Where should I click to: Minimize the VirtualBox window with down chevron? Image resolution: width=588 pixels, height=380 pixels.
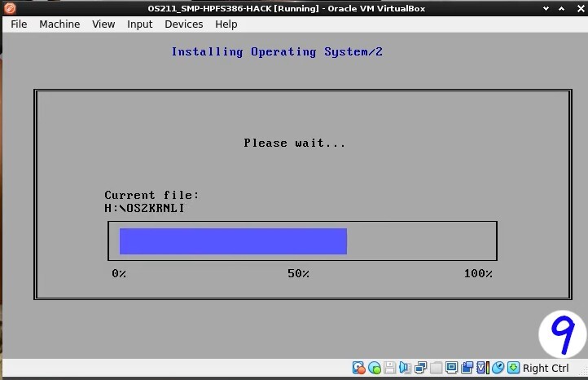tap(546, 8)
